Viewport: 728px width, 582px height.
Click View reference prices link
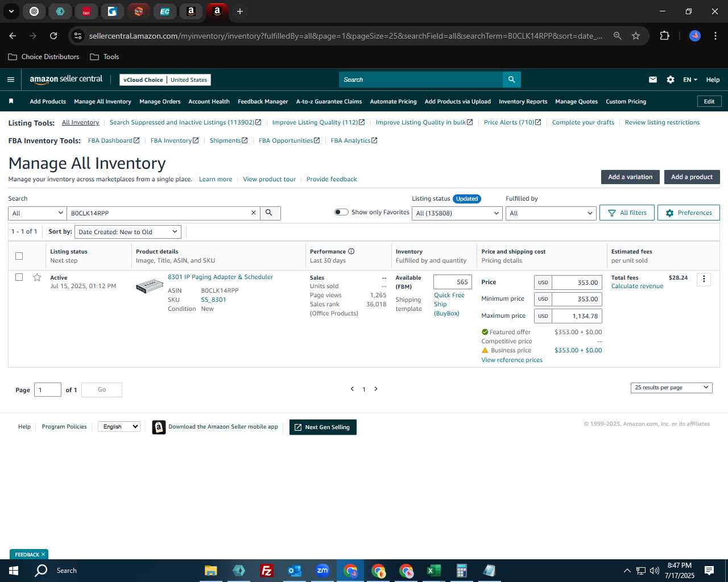(x=512, y=360)
